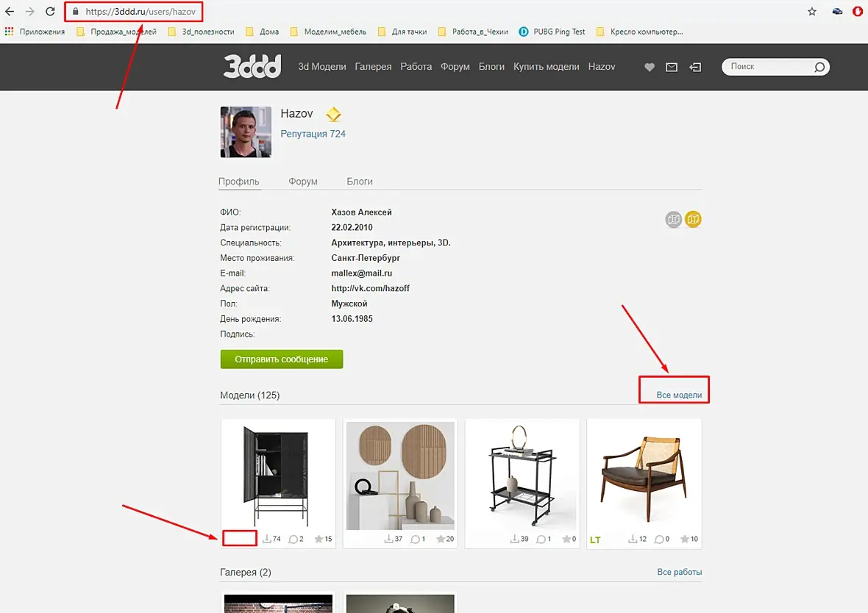The height and width of the screenshot is (613, 868).
Task: Open the Дома bookmark folder
Action: (263, 32)
